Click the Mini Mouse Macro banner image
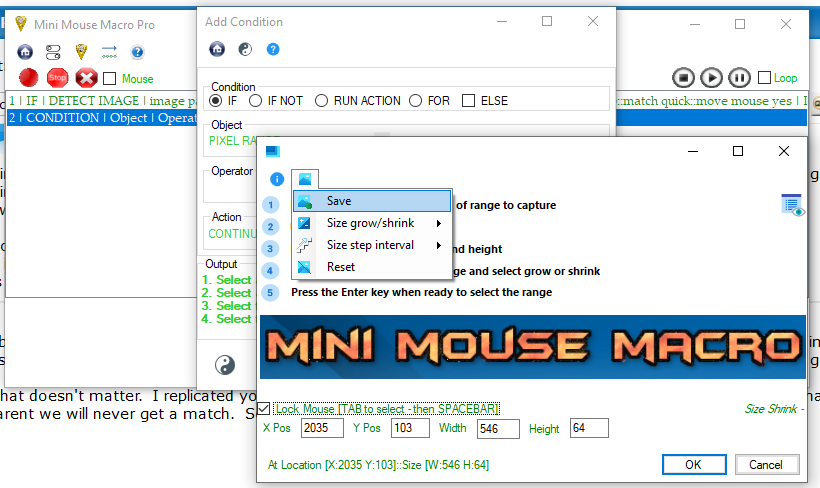 (x=532, y=347)
